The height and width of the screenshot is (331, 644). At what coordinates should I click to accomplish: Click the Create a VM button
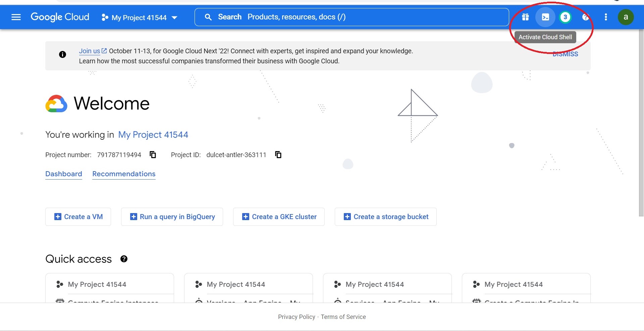click(x=78, y=216)
